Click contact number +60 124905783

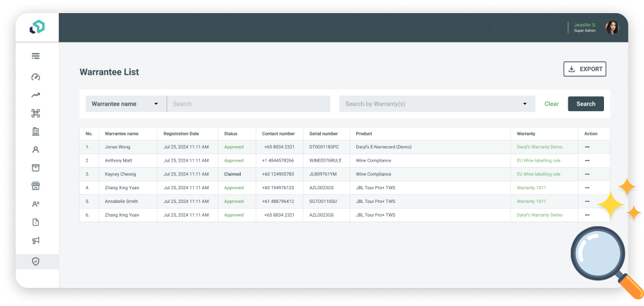pyautogui.click(x=278, y=174)
